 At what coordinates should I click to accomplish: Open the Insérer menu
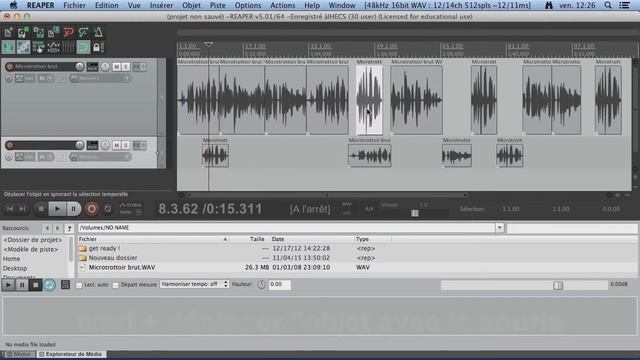coord(161,5)
